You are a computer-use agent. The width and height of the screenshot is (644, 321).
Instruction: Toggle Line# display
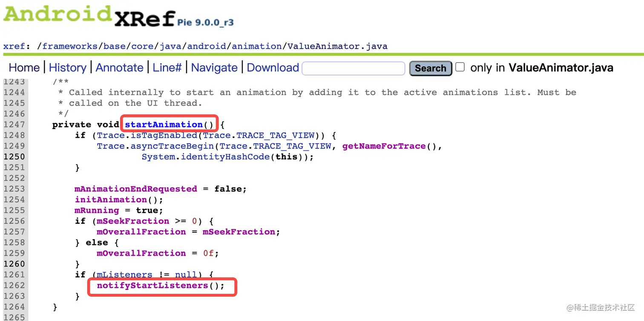[167, 68]
